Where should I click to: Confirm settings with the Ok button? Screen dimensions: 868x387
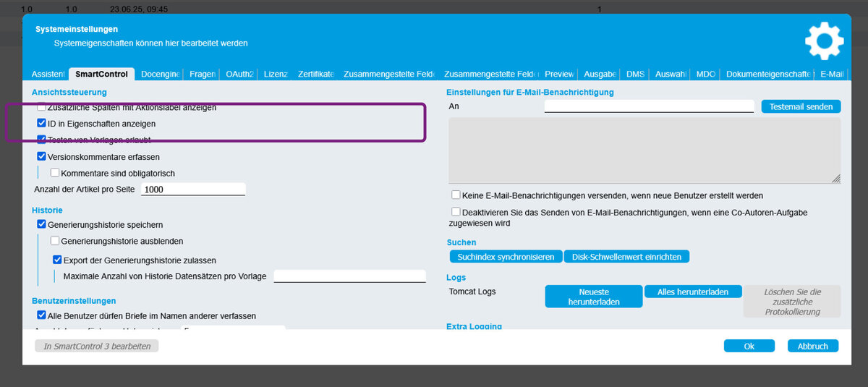coord(749,346)
